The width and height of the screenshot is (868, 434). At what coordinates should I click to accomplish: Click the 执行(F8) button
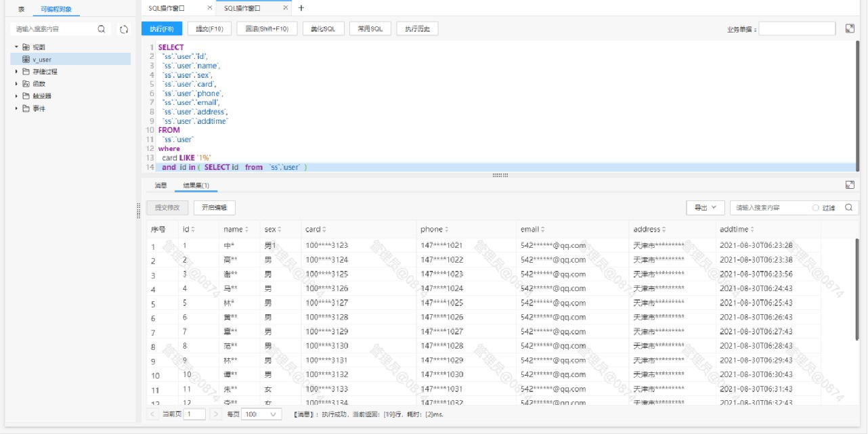(162, 28)
